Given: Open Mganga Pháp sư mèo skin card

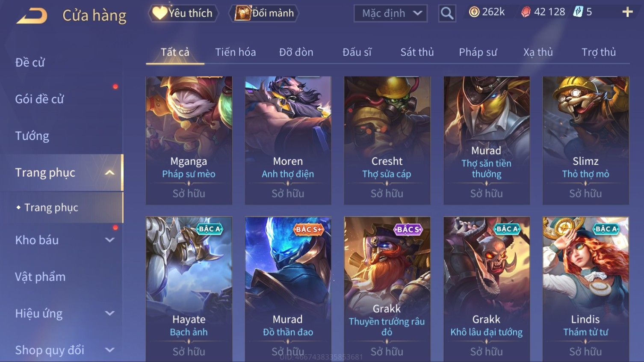Looking at the screenshot, I should [x=189, y=140].
